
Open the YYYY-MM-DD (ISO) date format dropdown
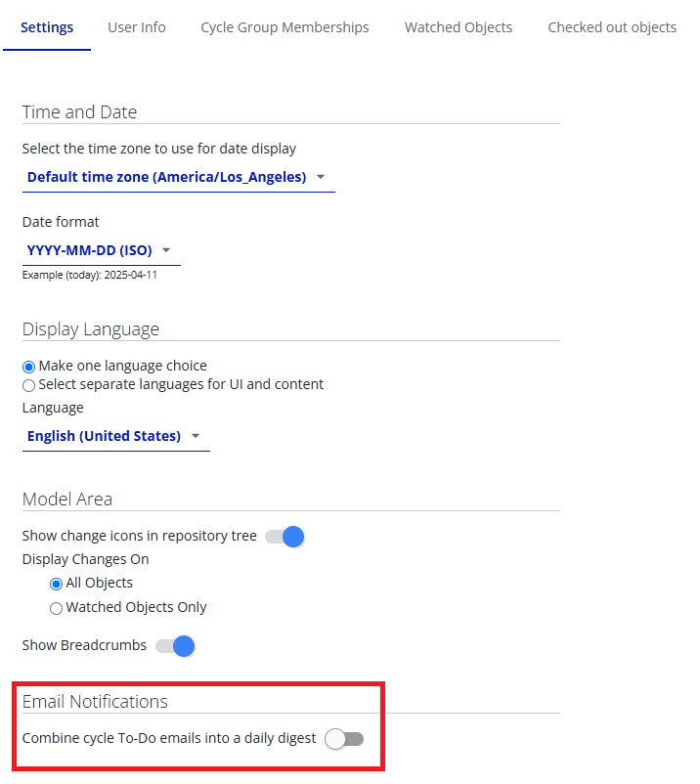click(100, 250)
